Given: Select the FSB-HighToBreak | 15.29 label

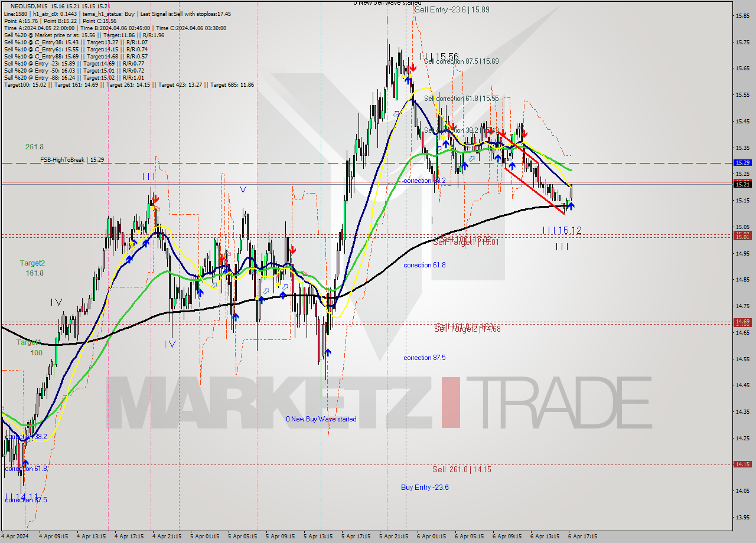Looking at the screenshot, I should click(72, 159).
